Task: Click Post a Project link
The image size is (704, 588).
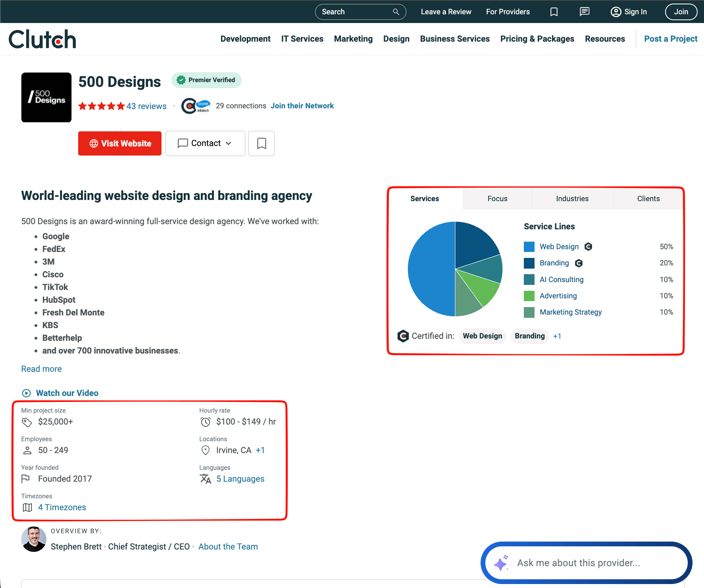Action: click(x=671, y=39)
